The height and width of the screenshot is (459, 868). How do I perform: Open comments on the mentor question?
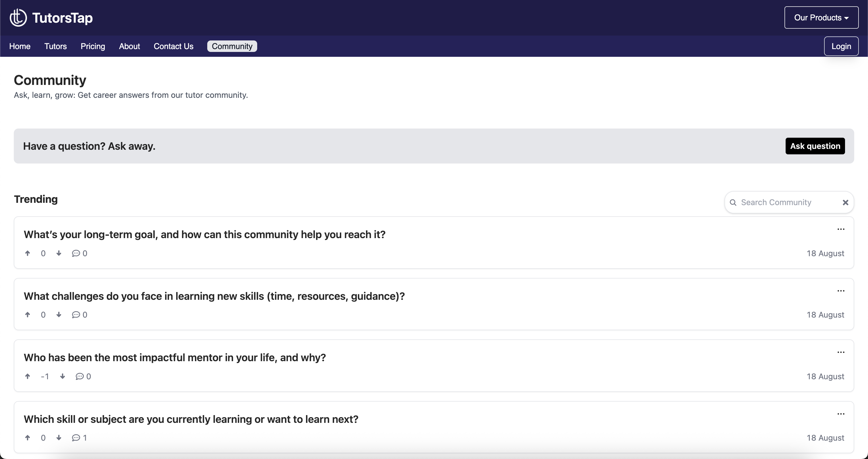tap(80, 376)
